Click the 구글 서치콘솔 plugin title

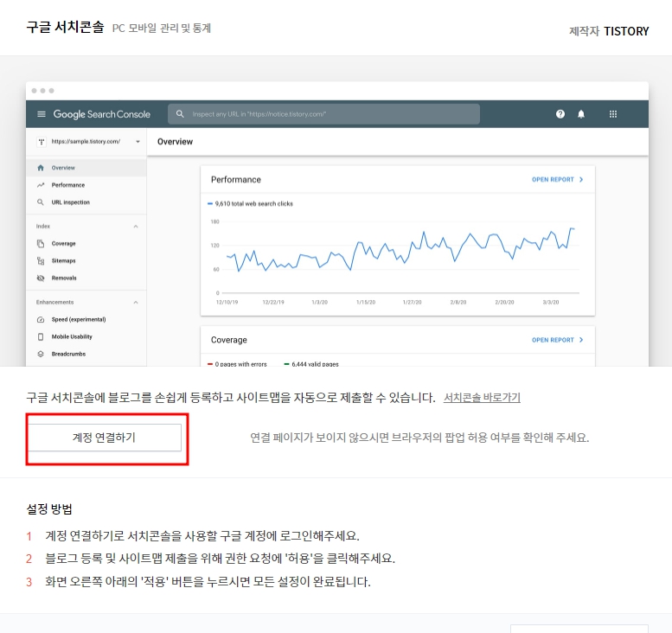point(65,27)
